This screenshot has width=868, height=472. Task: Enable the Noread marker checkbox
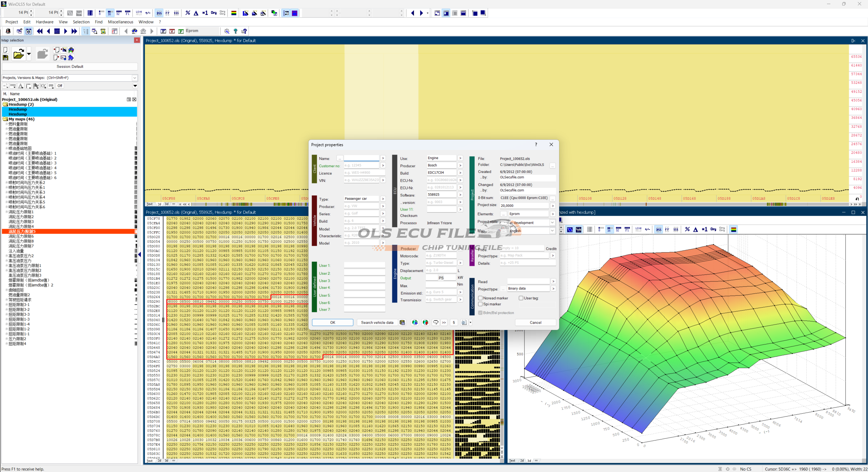point(480,298)
